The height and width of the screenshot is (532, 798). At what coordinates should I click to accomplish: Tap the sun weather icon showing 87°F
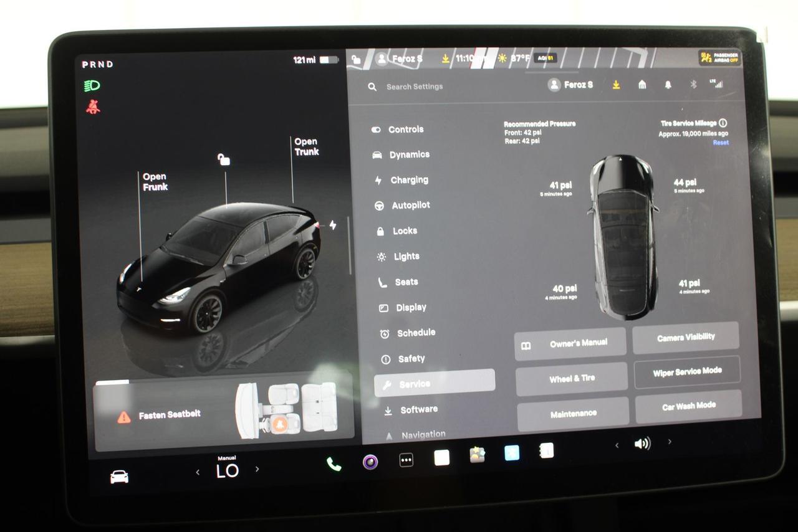[502, 59]
